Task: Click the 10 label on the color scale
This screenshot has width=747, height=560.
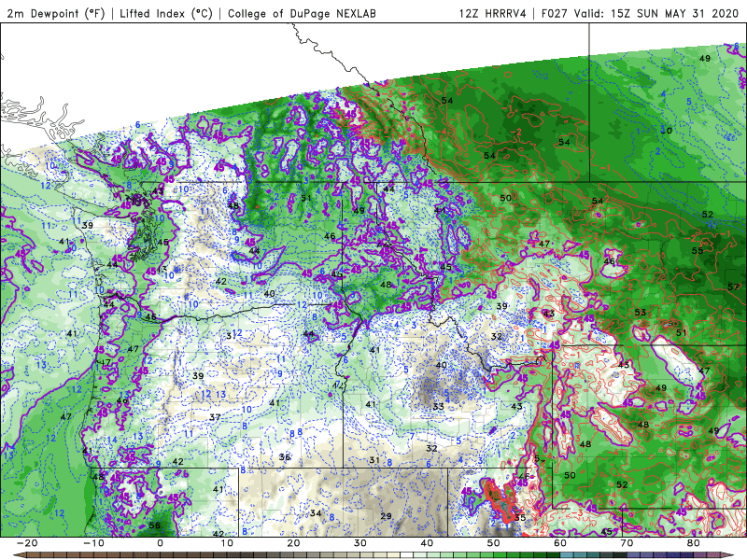Action: 227,543
